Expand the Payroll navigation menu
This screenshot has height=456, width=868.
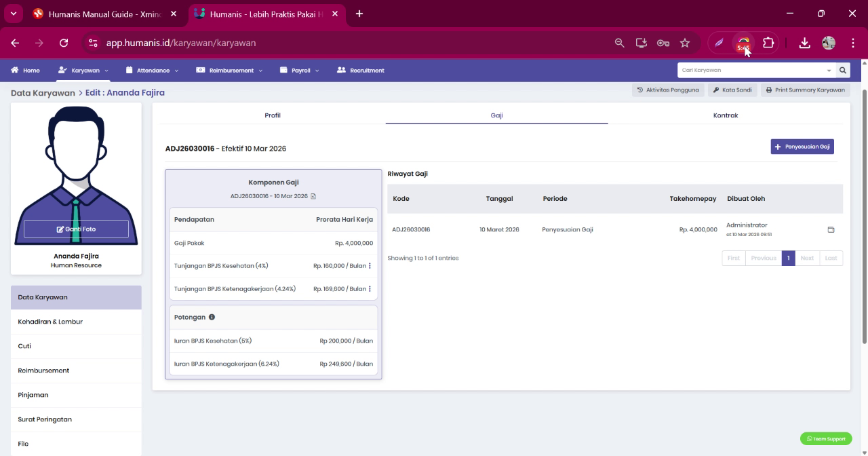click(x=299, y=70)
